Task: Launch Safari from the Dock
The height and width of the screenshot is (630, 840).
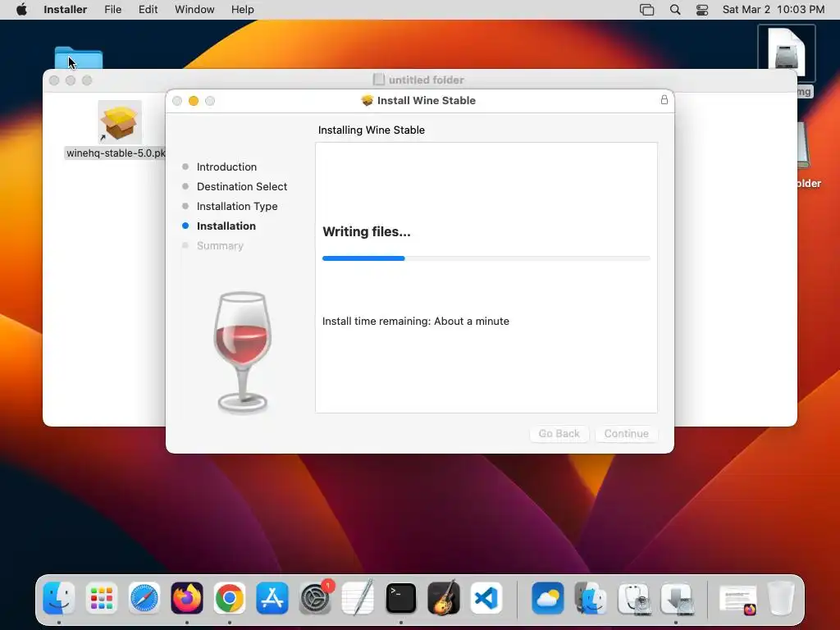Action: tap(144, 598)
